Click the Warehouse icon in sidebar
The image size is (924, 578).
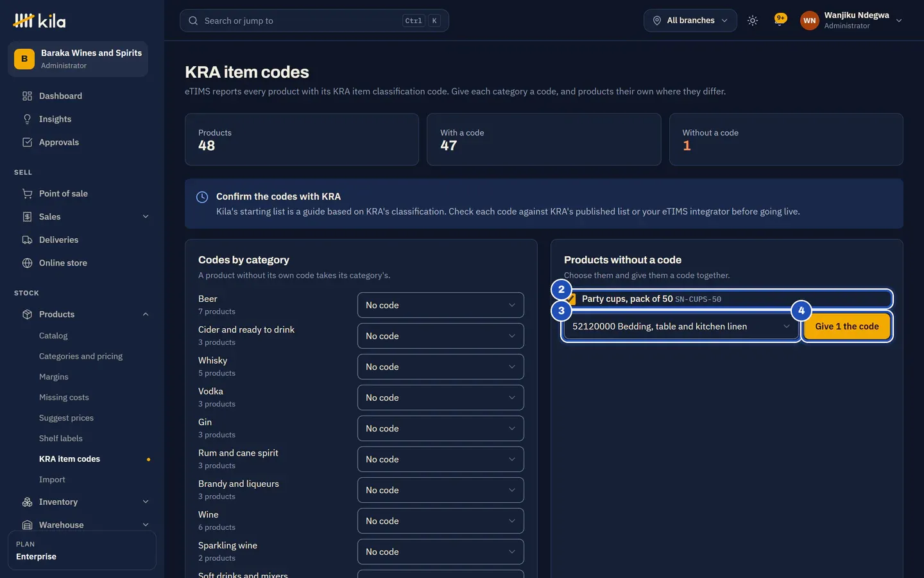27,525
